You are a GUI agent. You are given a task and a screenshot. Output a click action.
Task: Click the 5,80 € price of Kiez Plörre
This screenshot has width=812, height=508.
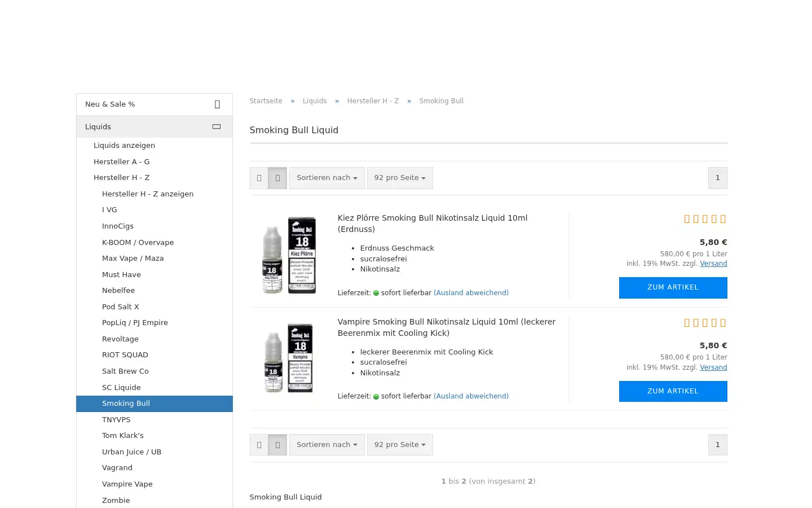click(713, 243)
